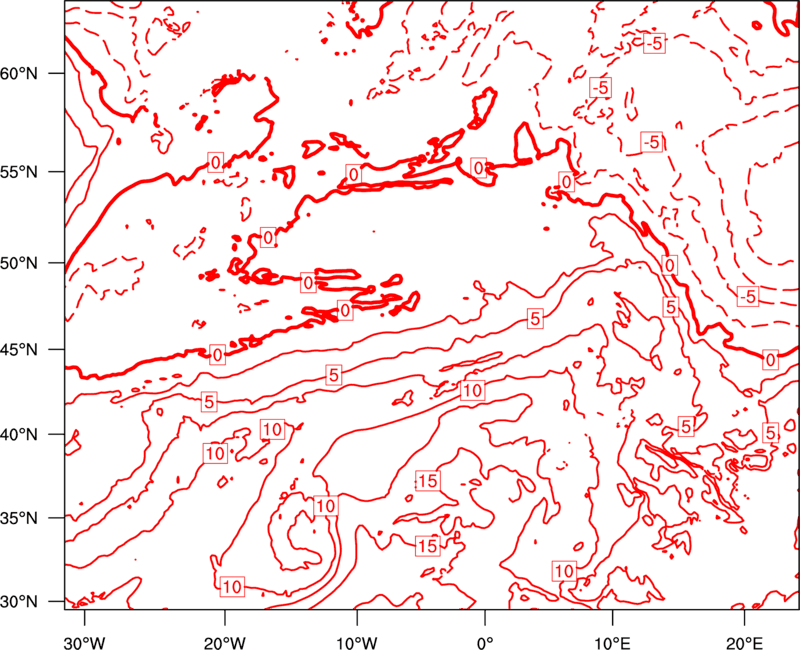Image resolution: width=800 pixels, height=650 pixels.
Task: Select the -5 contour label near 48°N 20°E
Action: point(748,296)
